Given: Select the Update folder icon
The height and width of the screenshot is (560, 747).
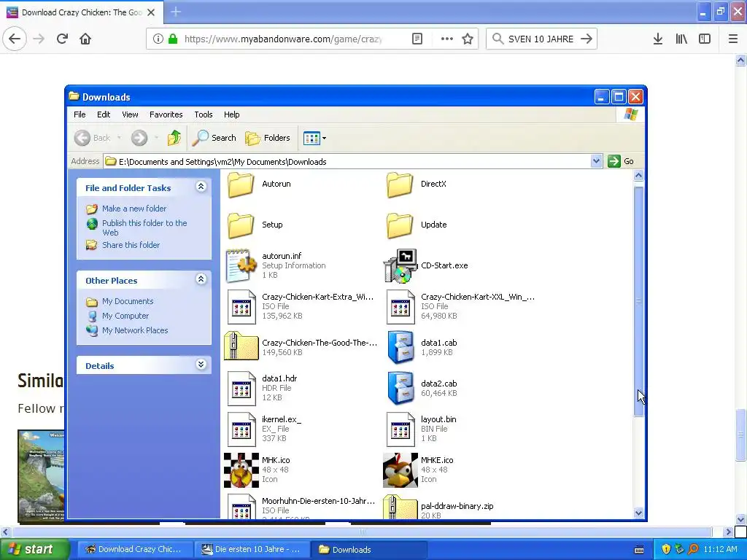Looking at the screenshot, I should coord(400,225).
